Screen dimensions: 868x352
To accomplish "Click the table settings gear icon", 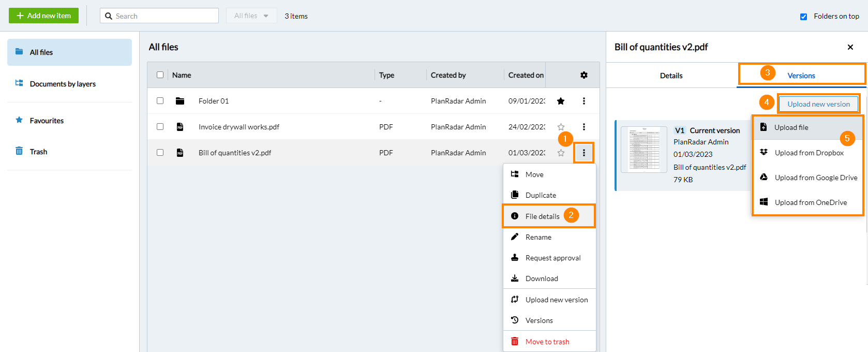I will point(583,75).
